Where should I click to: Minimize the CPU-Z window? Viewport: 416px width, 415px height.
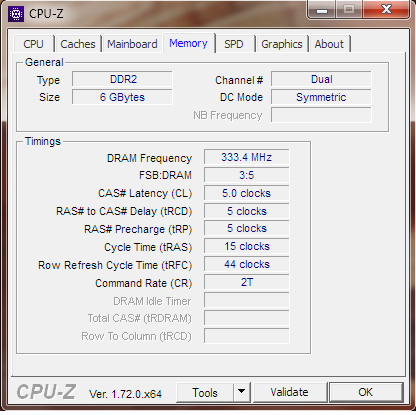click(x=321, y=9)
